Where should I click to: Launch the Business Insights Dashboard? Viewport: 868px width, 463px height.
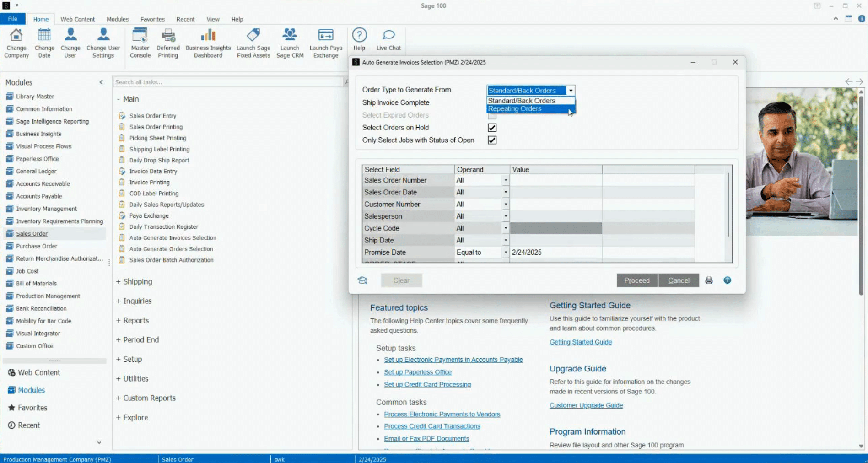click(207, 42)
